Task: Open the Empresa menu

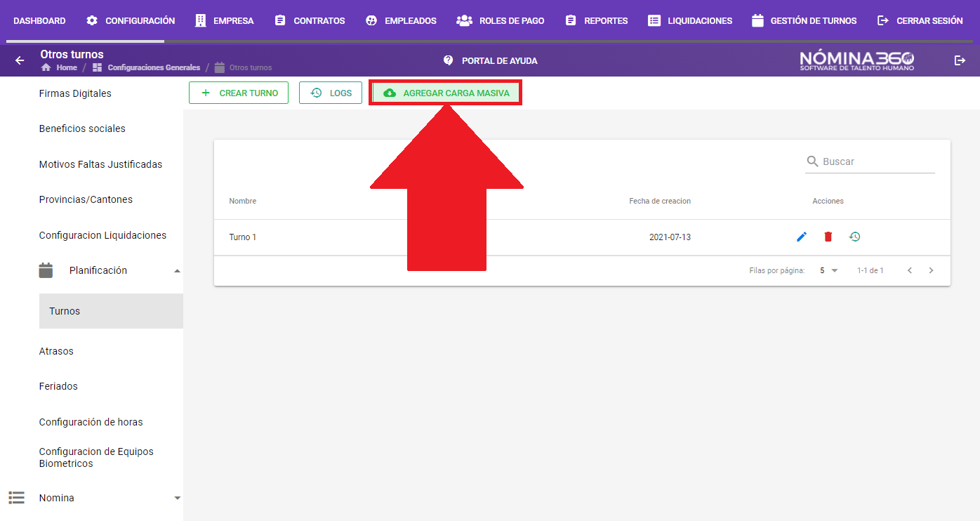Action: click(x=225, y=20)
